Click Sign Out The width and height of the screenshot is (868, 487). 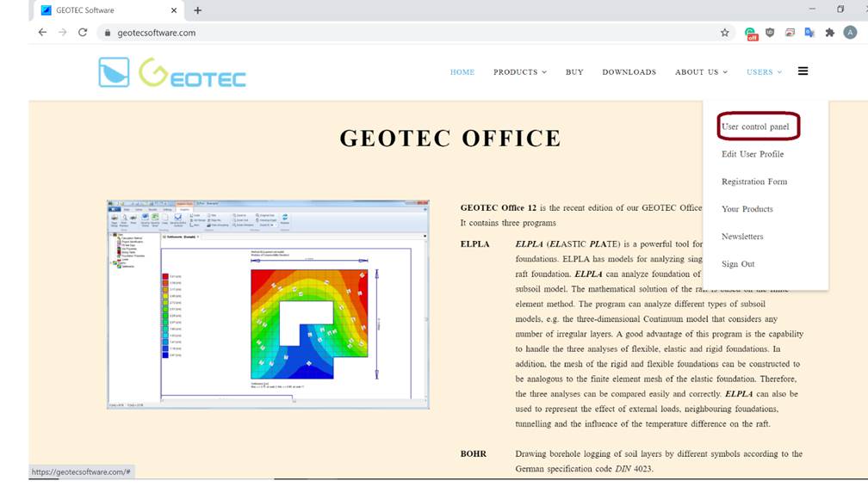(x=737, y=264)
